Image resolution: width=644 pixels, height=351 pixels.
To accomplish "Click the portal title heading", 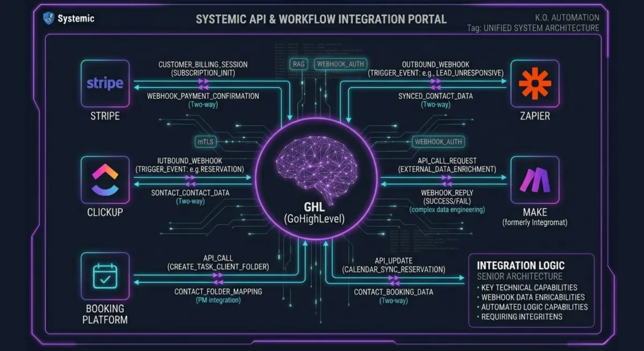I will tap(321, 19).
